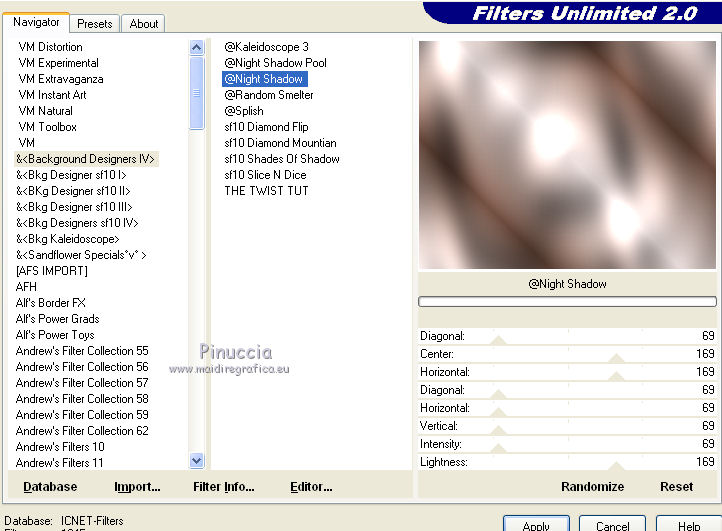722x531 pixels.
Task: Select &<Bkg Designer sf10 III> category
Action: pos(74,207)
